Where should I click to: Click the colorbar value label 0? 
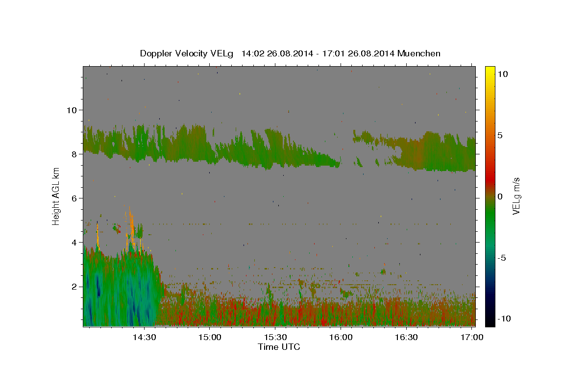click(500, 196)
